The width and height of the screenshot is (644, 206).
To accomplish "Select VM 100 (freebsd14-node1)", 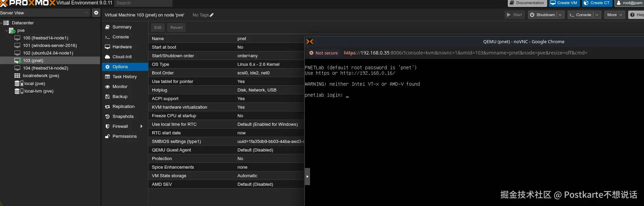I will [x=46, y=38].
